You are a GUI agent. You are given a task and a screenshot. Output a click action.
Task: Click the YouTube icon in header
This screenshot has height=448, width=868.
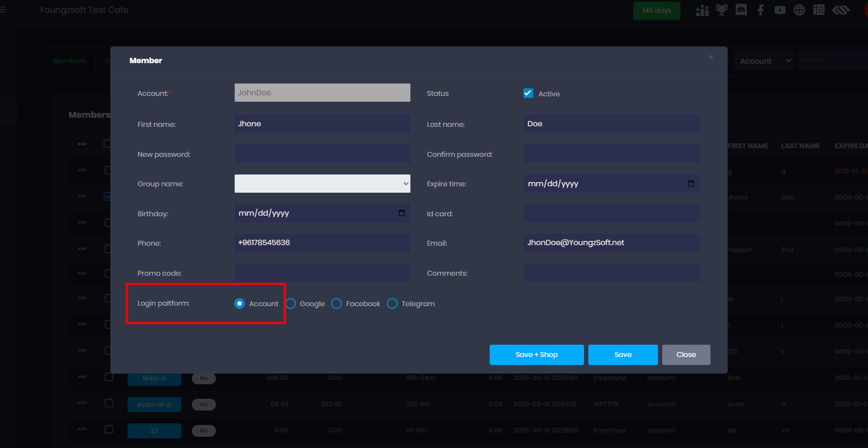coord(780,10)
